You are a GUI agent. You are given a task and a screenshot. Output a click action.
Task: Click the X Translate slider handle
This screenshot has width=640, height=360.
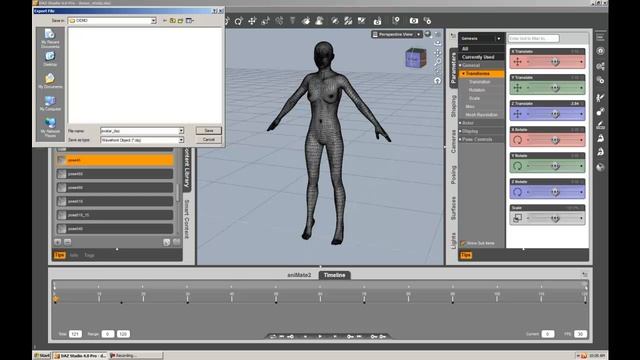555,62
